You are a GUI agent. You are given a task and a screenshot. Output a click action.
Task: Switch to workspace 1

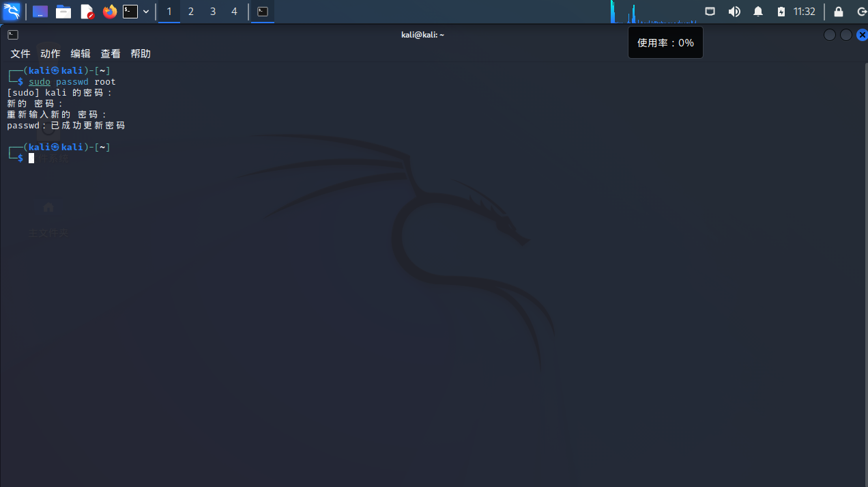click(x=169, y=12)
